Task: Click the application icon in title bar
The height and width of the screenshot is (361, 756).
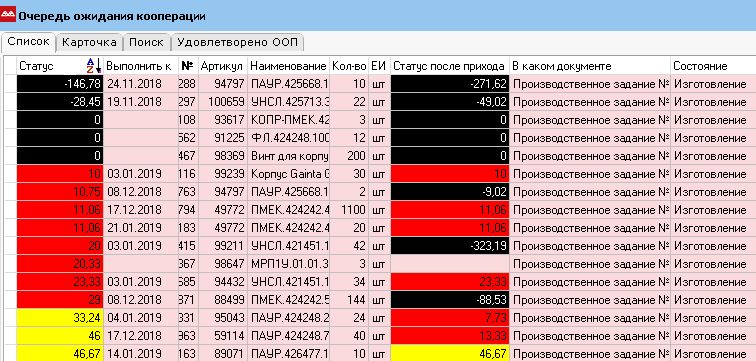Action: click(x=8, y=15)
